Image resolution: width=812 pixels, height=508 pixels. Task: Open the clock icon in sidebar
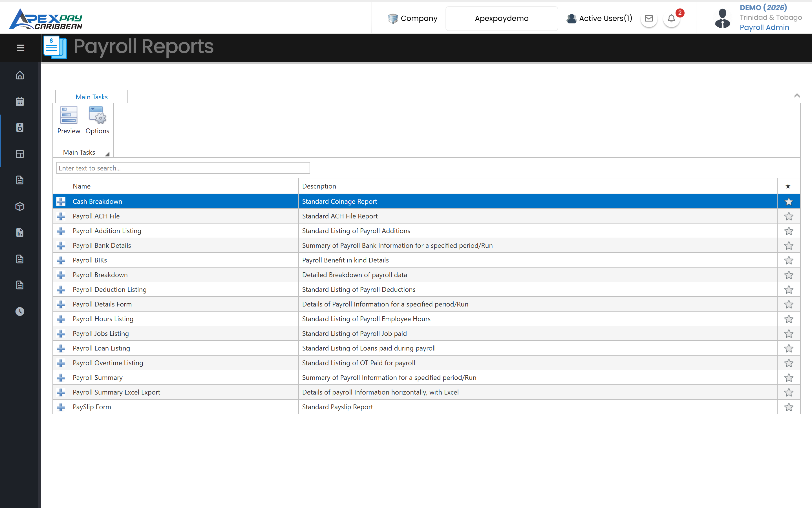[20, 311]
